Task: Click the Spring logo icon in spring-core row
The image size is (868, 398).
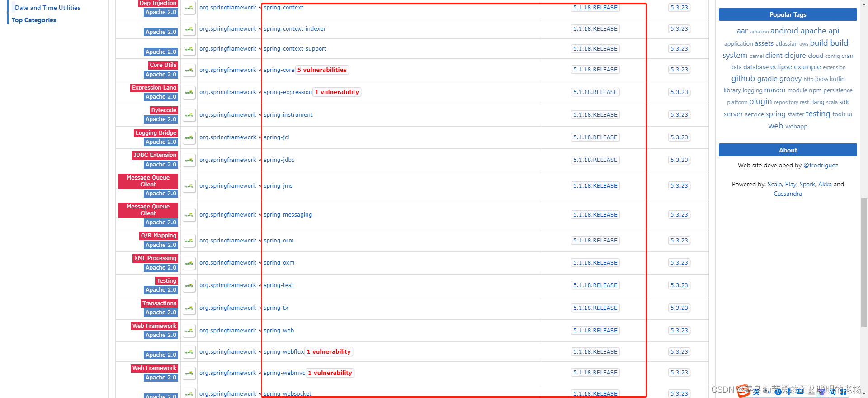Action: click(189, 70)
